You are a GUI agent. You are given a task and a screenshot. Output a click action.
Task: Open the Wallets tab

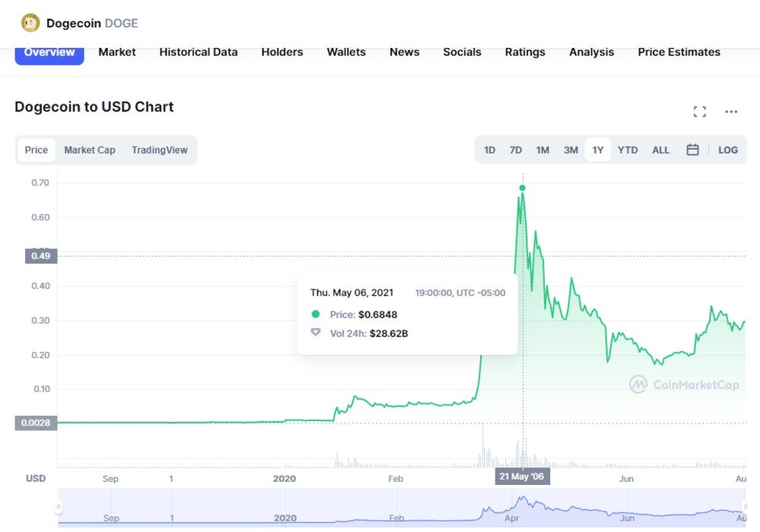[346, 52]
